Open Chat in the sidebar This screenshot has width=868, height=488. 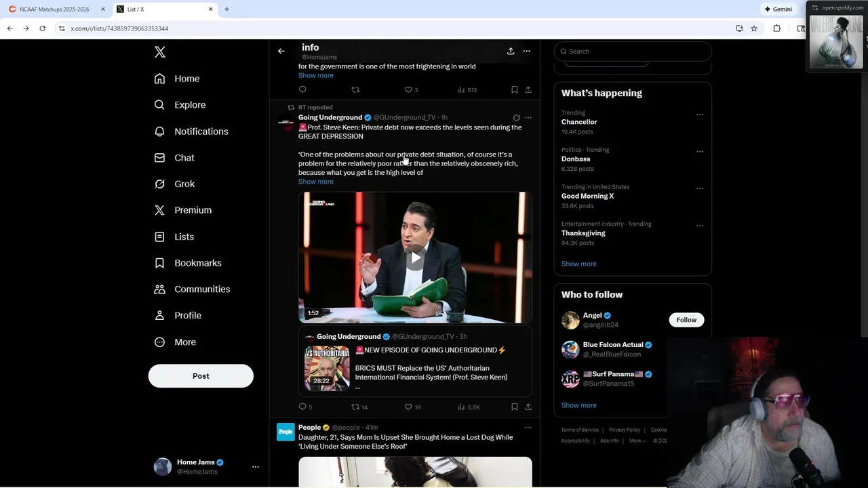(x=174, y=158)
